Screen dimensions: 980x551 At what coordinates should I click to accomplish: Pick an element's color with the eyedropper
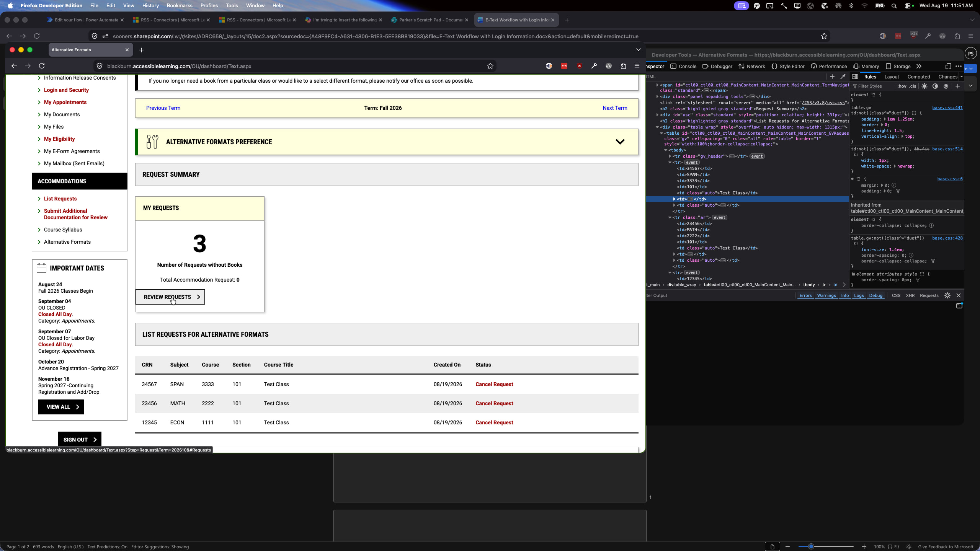843,77
